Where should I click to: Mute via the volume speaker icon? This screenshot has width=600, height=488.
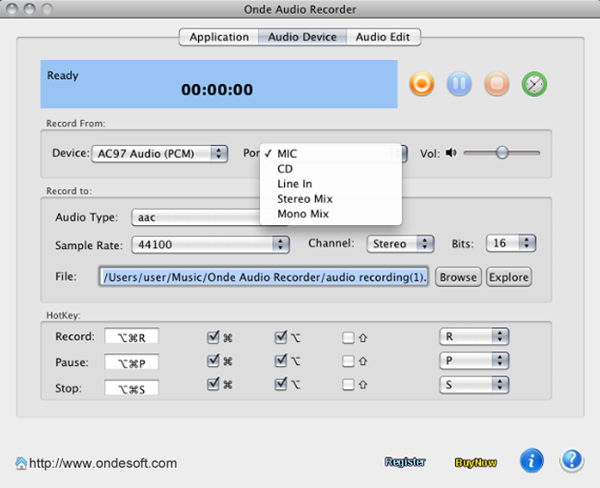[451, 153]
